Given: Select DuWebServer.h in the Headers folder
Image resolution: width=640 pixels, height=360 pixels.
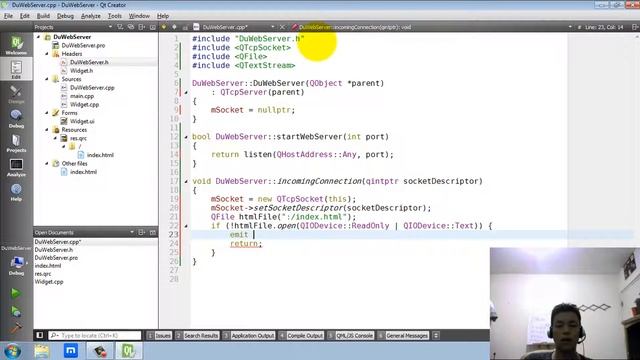Looking at the screenshot, I should [89, 62].
